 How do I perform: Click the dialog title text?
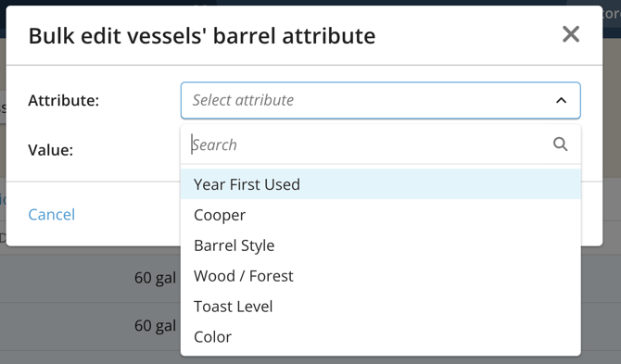[x=202, y=35]
